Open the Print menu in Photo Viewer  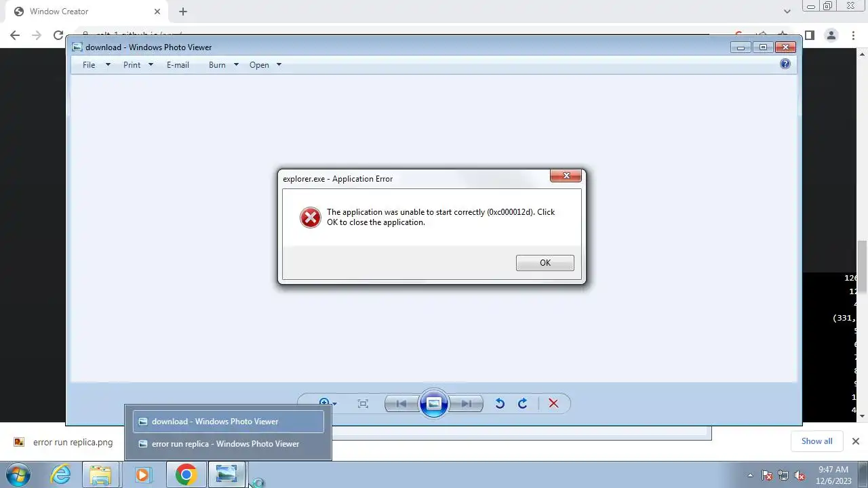pos(132,65)
